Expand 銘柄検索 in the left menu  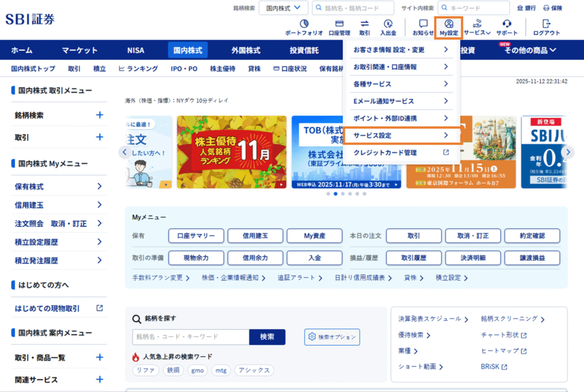(100, 115)
